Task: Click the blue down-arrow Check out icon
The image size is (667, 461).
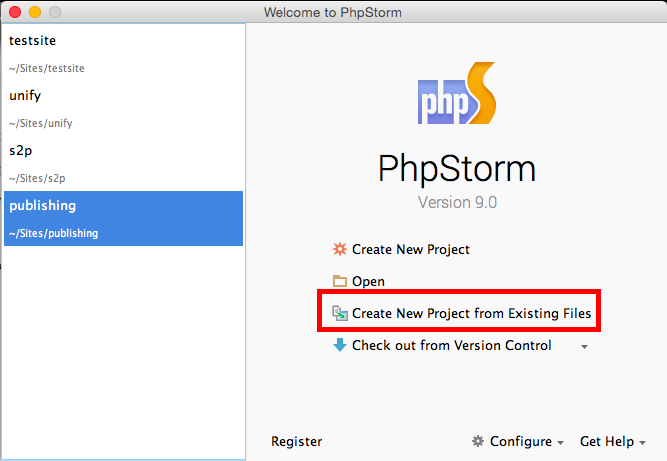Action: pos(340,345)
